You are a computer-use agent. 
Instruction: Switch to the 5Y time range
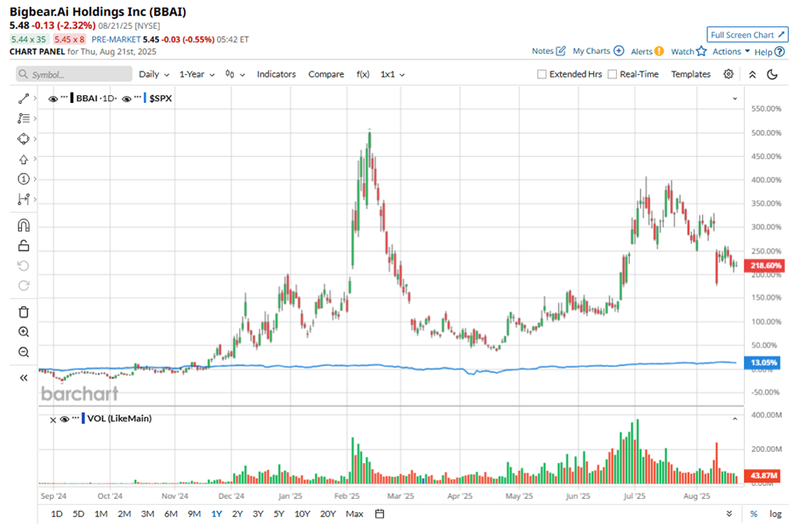(x=278, y=513)
